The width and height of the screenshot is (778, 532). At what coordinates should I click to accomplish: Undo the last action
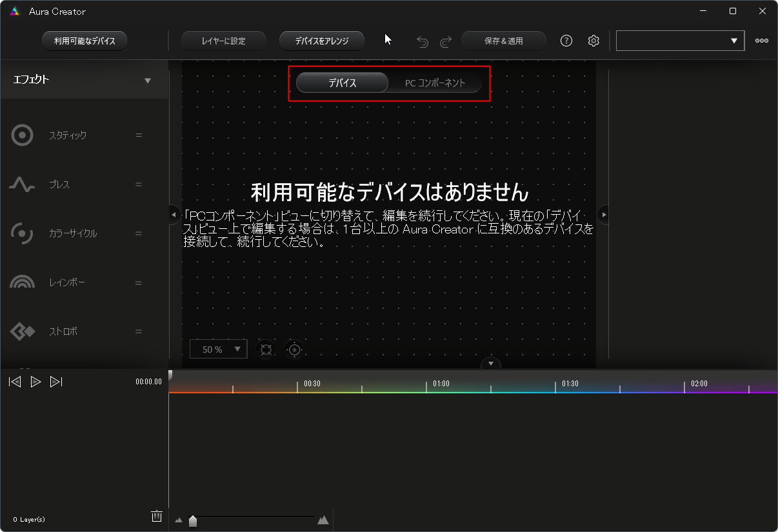423,42
